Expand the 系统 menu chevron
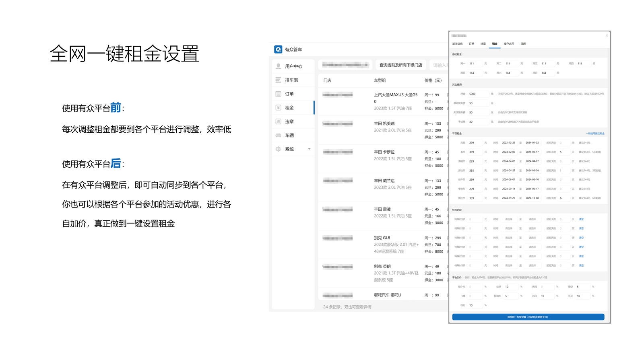The image size is (644, 362). [x=309, y=149]
